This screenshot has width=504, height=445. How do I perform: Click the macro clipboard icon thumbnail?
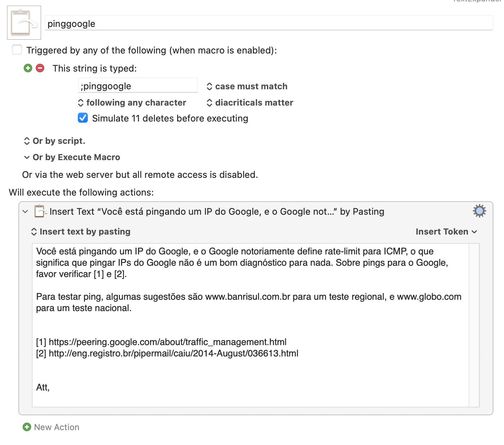click(24, 23)
